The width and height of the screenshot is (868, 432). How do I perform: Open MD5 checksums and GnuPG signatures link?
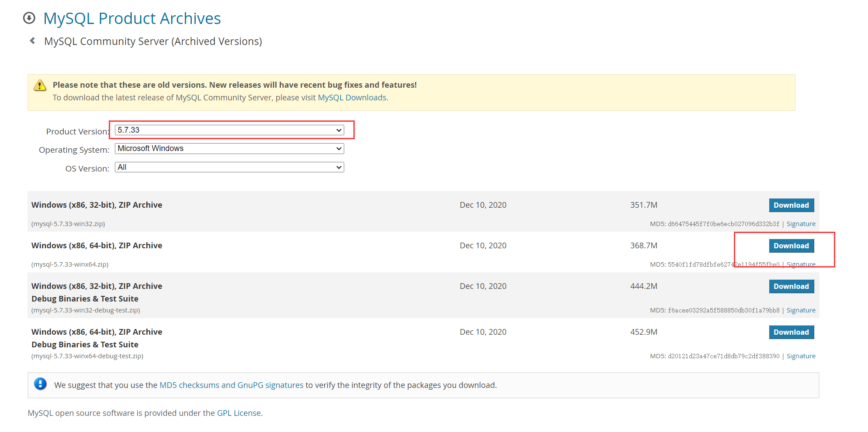pyautogui.click(x=231, y=385)
